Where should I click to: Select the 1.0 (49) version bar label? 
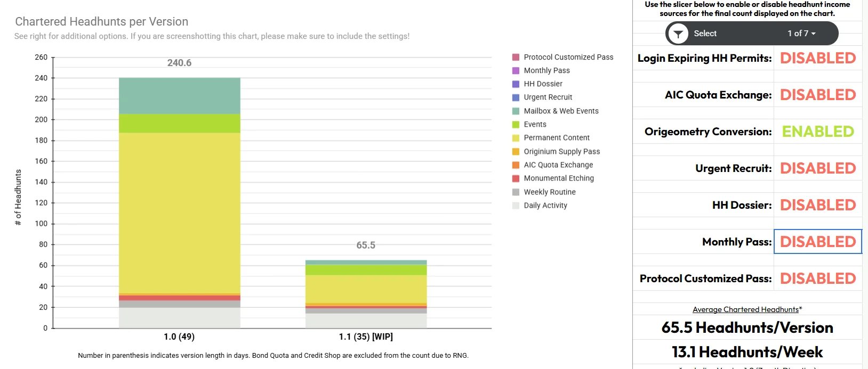pyautogui.click(x=179, y=337)
